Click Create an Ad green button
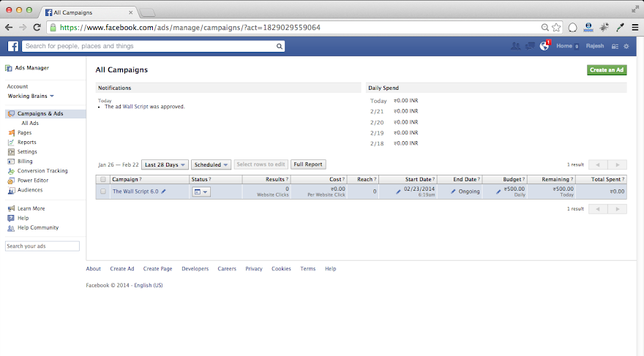The width and height of the screenshot is (644, 356). [x=607, y=69]
